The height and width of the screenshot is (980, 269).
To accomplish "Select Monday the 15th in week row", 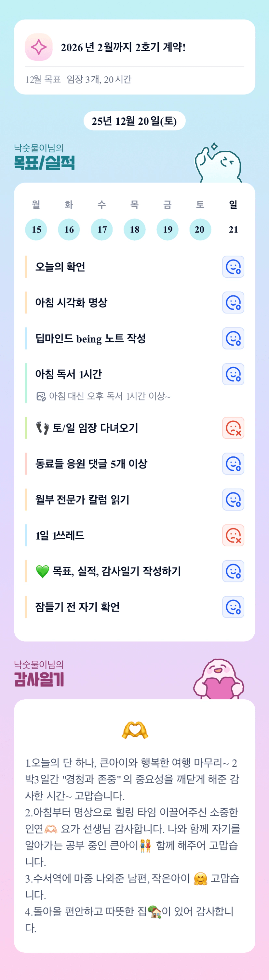I will [x=36, y=229].
